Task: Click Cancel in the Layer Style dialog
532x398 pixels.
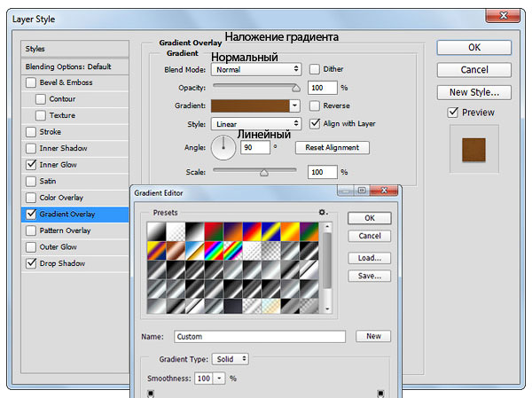Action: coord(474,70)
